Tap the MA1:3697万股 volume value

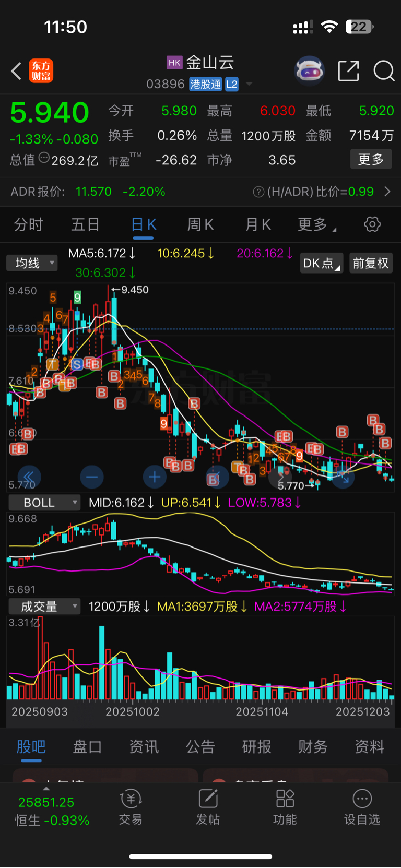[203, 607]
